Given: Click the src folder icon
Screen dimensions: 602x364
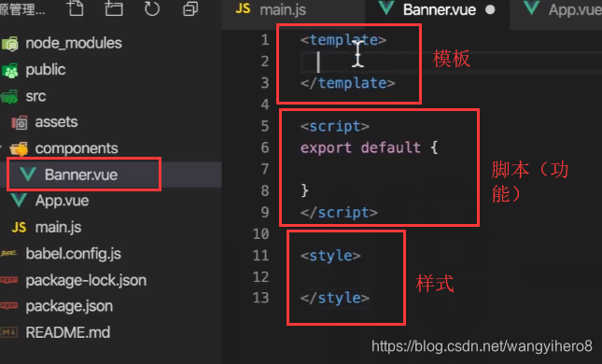Looking at the screenshot, I should click(x=9, y=97).
